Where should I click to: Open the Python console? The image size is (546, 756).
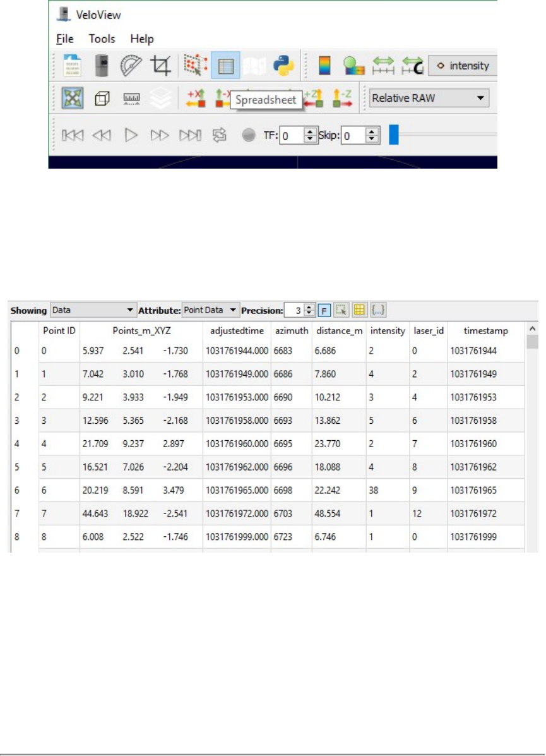(284, 65)
